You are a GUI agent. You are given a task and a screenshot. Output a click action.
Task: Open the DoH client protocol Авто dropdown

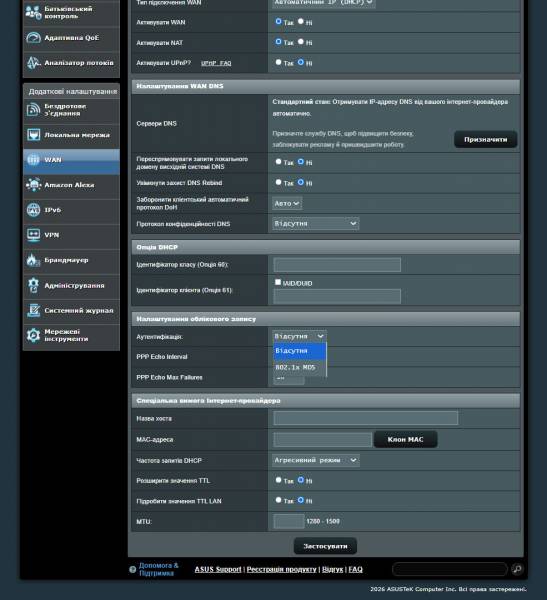pos(287,203)
